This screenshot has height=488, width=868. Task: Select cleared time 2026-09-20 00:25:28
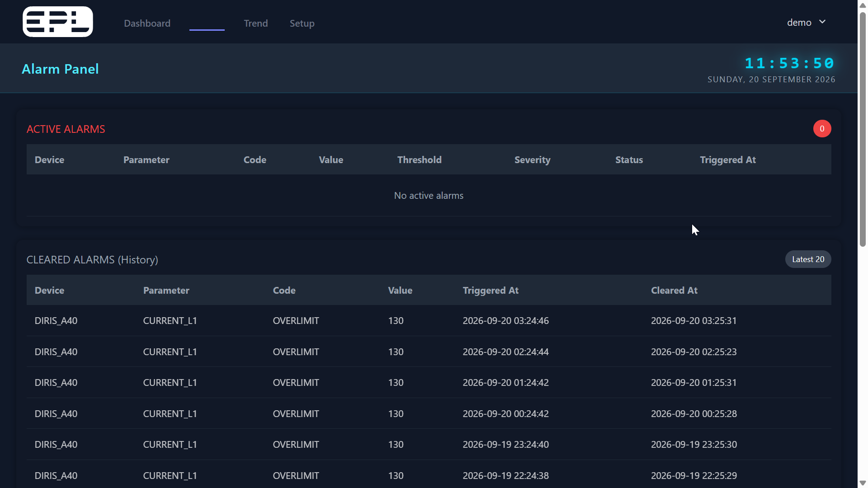[693, 414]
